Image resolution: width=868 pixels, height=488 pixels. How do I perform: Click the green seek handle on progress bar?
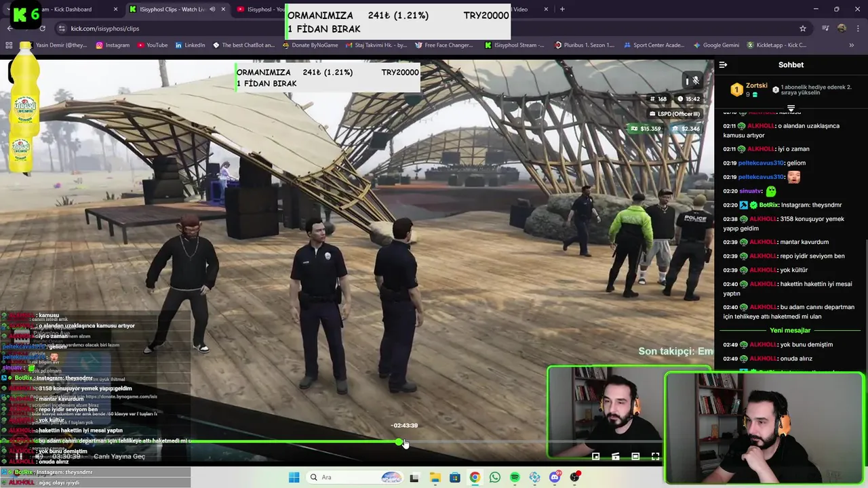point(399,442)
